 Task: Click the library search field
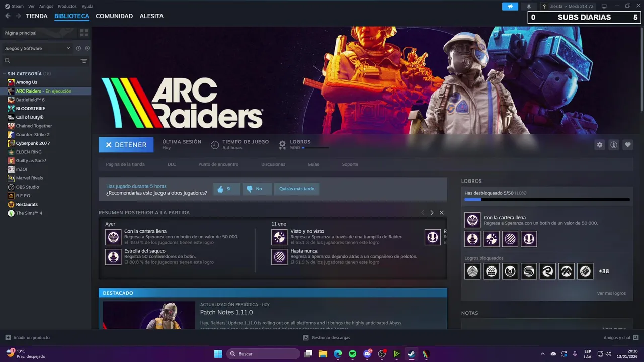pyautogui.click(x=40, y=61)
